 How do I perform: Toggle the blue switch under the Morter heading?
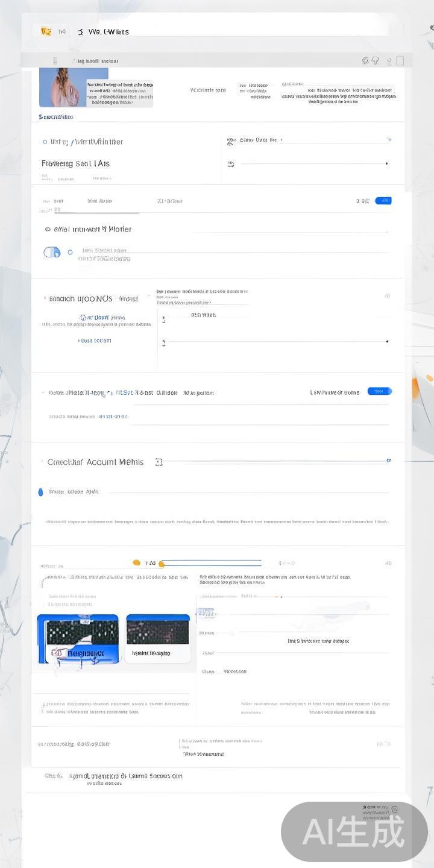click(x=52, y=252)
